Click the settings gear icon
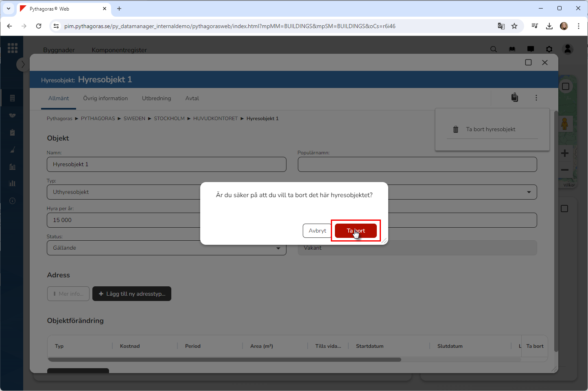588x391 pixels. tap(549, 49)
